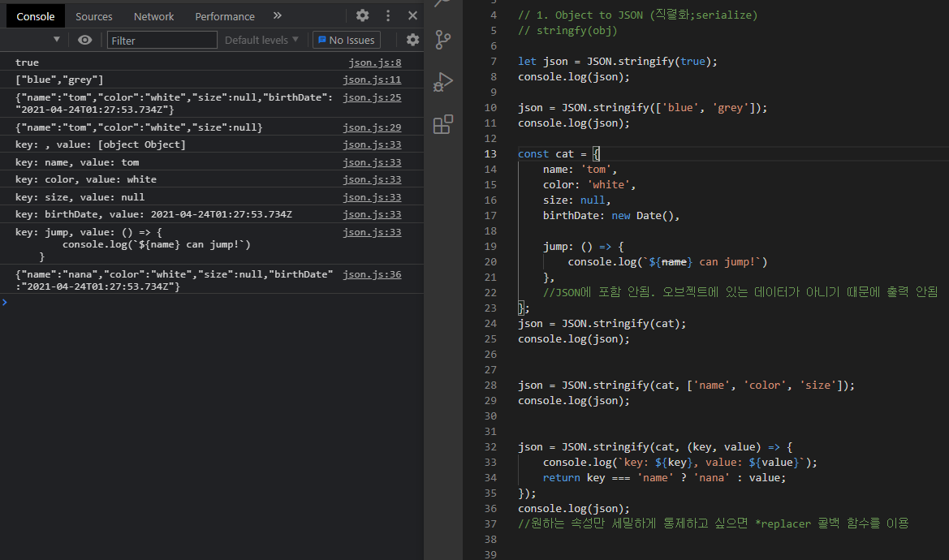The width and height of the screenshot is (949, 560).
Task: Open the Performance panel
Action: click(x=225, y=15)
